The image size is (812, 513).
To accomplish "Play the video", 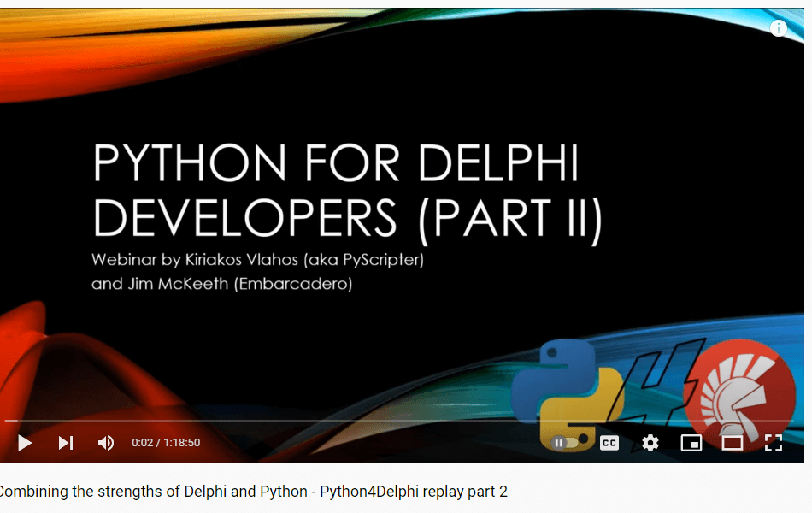I will point(24,443).
